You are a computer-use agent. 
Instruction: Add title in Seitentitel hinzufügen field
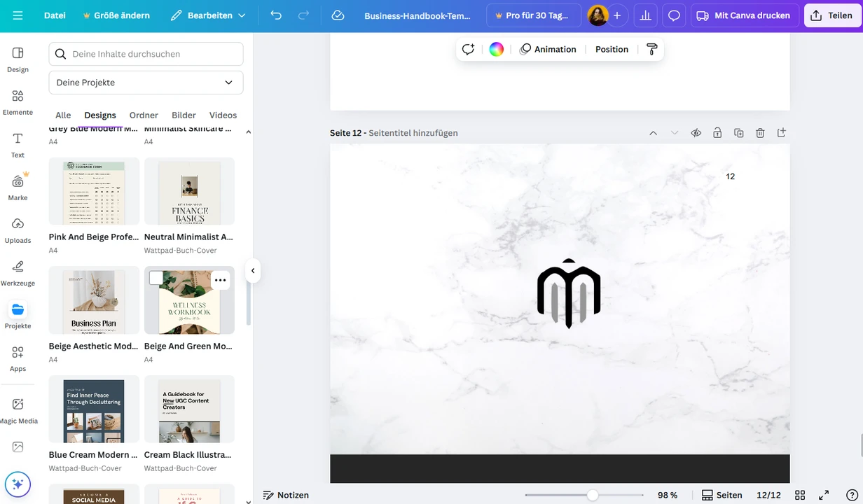click(x=413, y=133)
